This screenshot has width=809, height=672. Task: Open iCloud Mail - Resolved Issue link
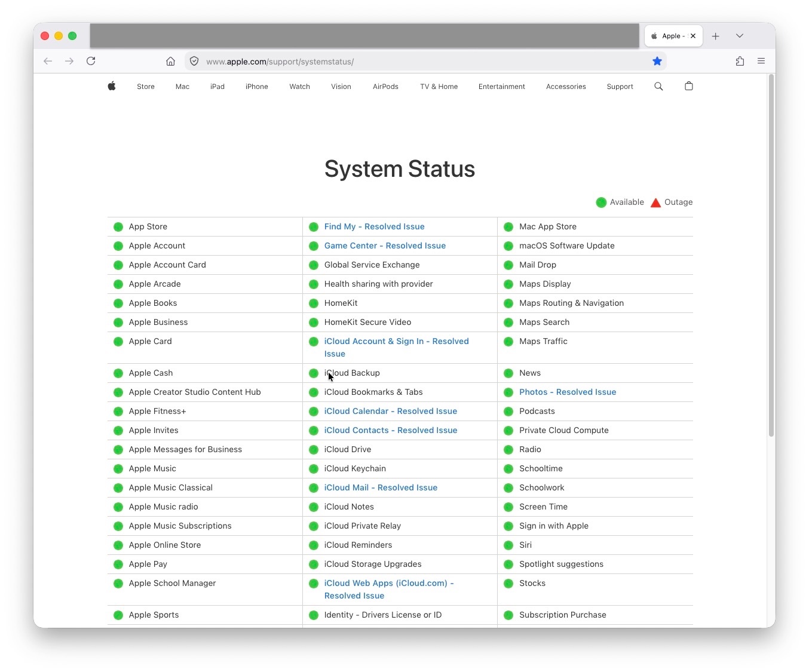click(x=381, y=487)
